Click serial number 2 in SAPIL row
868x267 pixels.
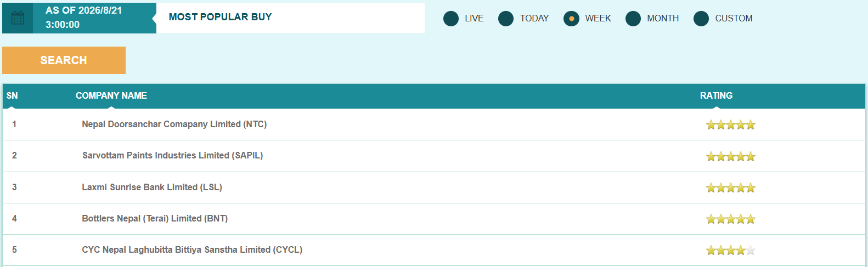14,156
